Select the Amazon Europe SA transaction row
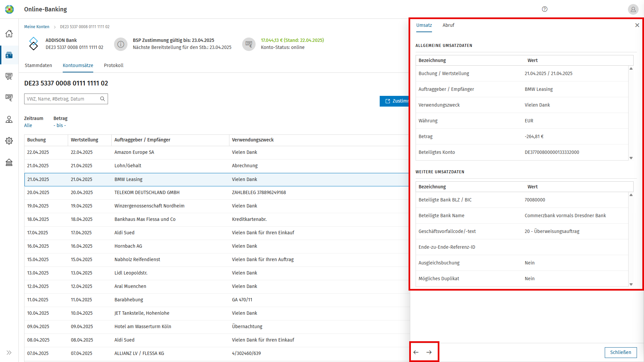The image size is (644, 362). pos(217,152)
